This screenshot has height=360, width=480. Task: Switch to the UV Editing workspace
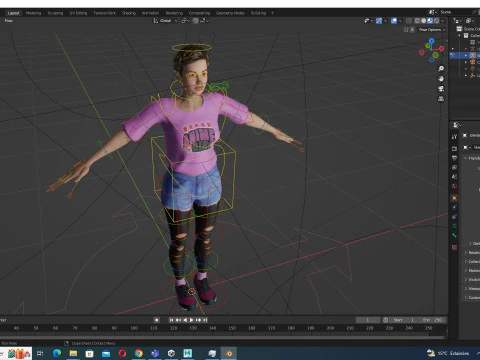click(78, 13)
